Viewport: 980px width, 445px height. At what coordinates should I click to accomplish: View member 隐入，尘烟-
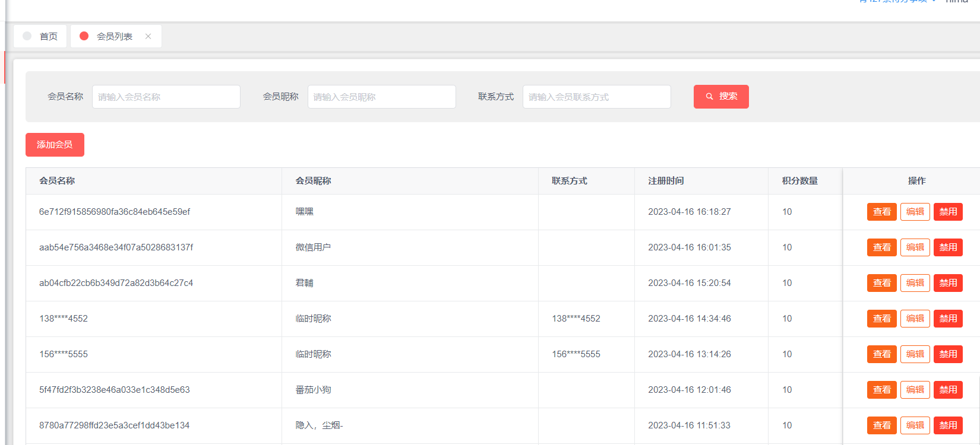coord(882,425)
